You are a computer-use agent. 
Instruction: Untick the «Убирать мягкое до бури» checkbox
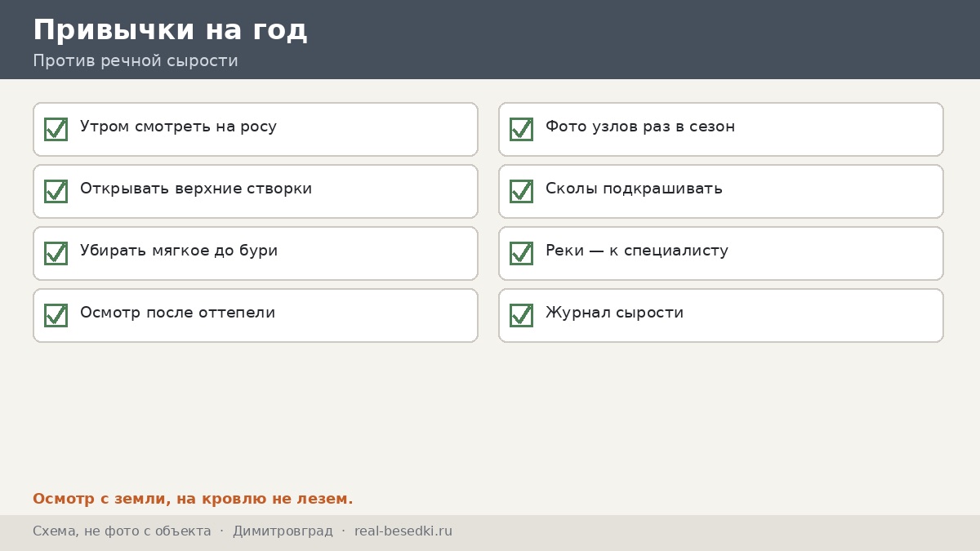[x=56, y=253]
